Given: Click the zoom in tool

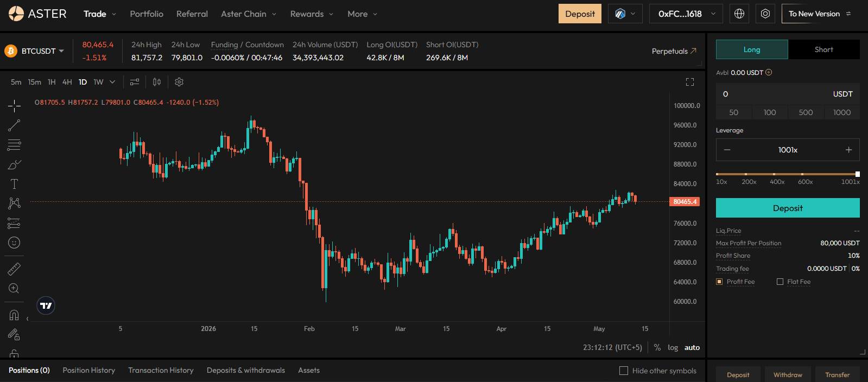Looking at the screenshot, I should pyautogui.click(x=14, y=288).
